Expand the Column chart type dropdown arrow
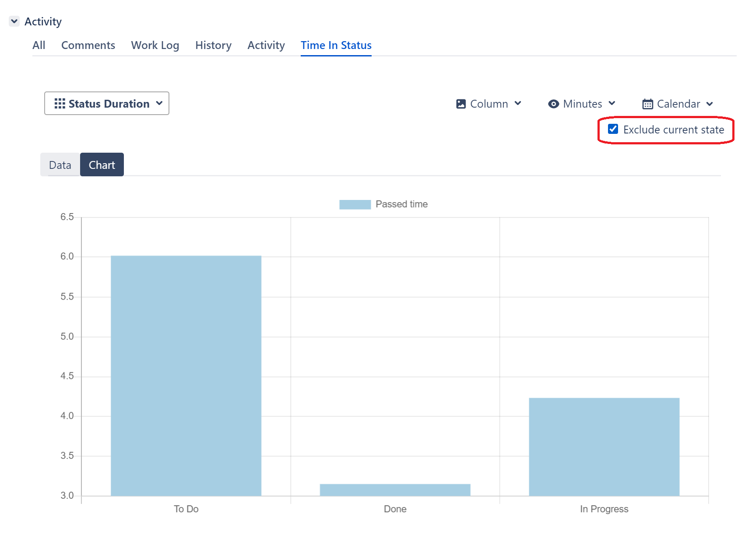Viewport: 752px width, 560px height. click(x=518, y=104)
